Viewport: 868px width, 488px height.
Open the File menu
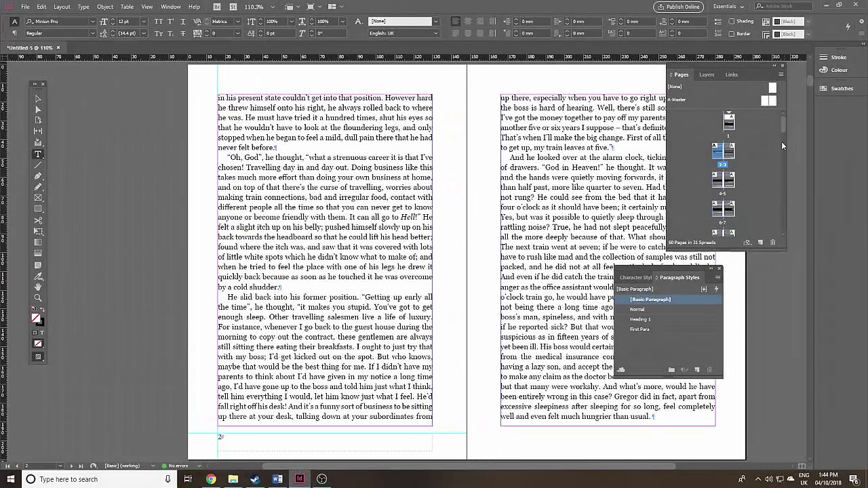tap(25, 7)
